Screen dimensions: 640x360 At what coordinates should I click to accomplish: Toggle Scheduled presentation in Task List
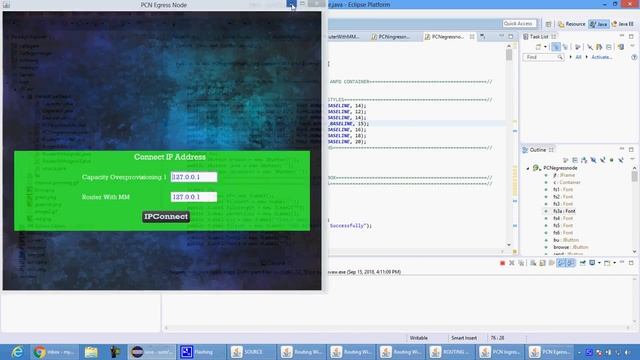(565, 47)
